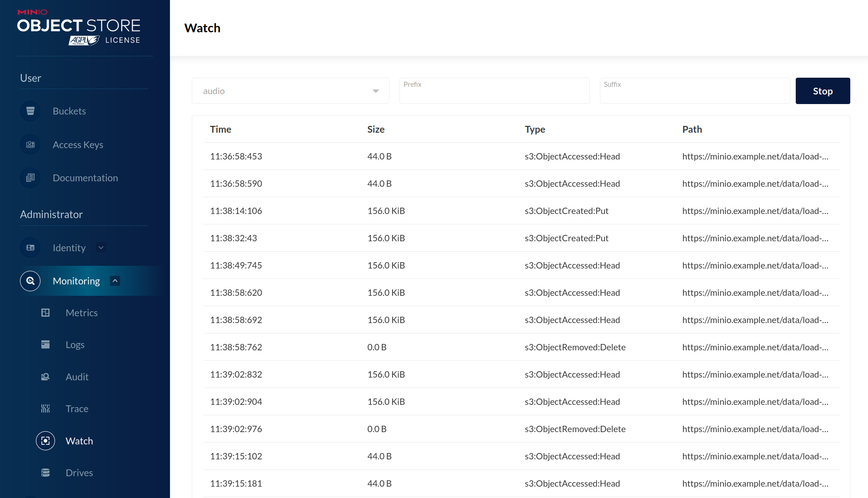Click s3:ObjectRemoved:Delete at 11:38:58:762
Image resolution: width=868 pixels, height=498 pixels.
575,347
